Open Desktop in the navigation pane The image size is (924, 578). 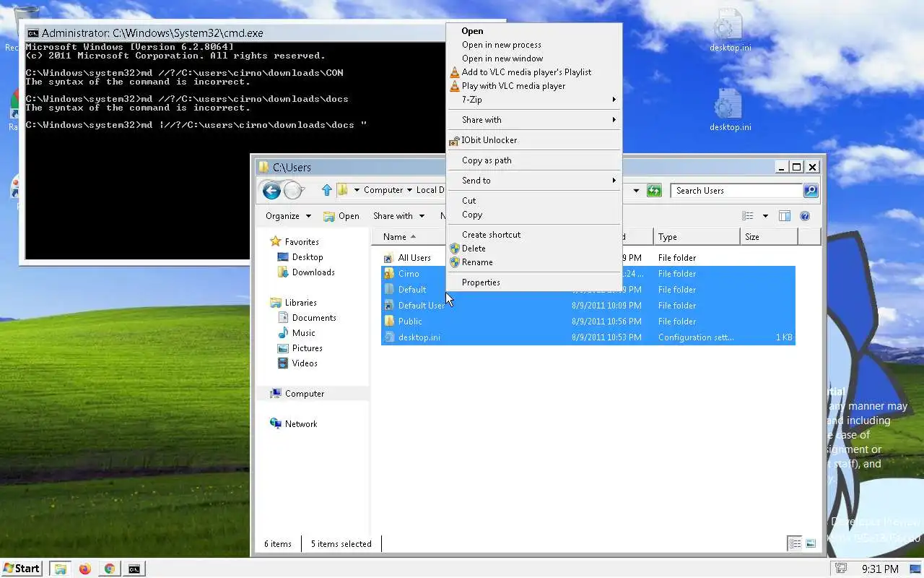pos(308,257)
